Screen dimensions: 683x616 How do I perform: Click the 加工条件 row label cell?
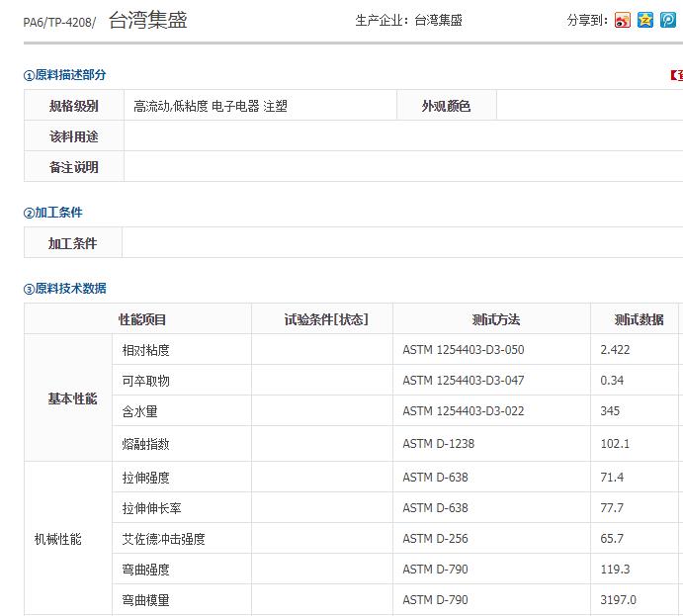(x=73, y=242)
